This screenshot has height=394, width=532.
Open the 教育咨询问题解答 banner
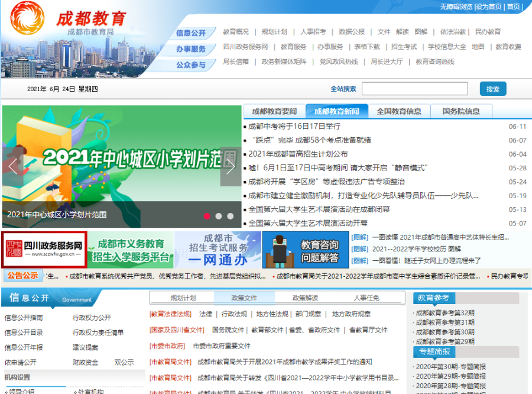[304, 248]
